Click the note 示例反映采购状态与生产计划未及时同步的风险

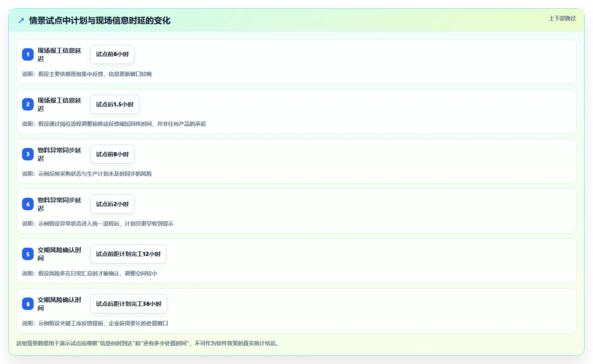pyautogui.click(x=87, y=174)
